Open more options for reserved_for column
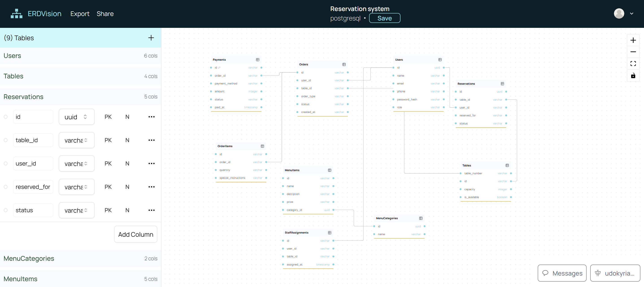 [152, 187]
